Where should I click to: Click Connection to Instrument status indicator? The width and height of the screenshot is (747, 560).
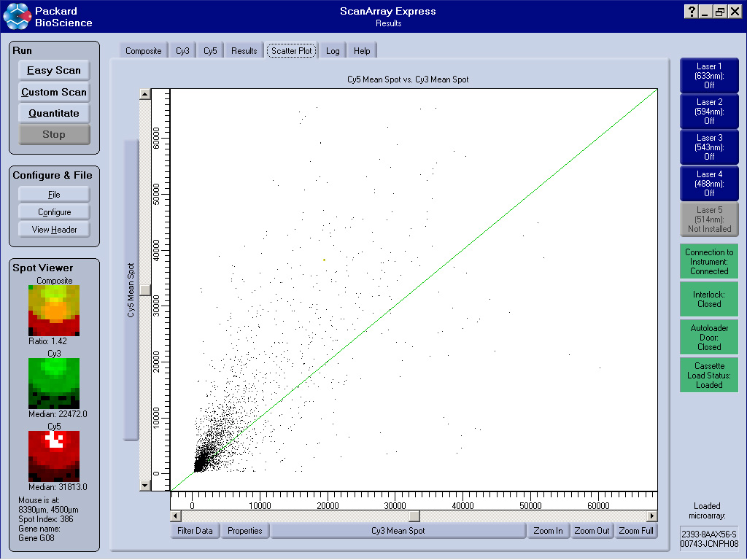click(709, 262)
